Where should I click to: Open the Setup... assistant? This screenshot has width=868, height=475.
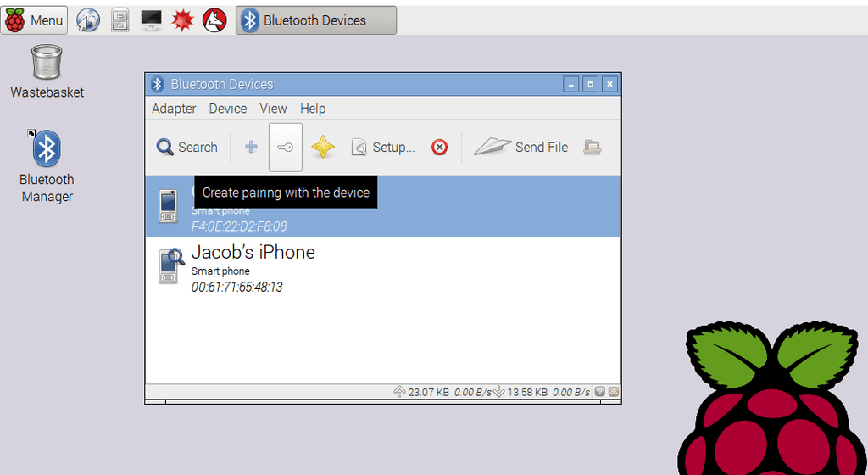tap(383, 148)
